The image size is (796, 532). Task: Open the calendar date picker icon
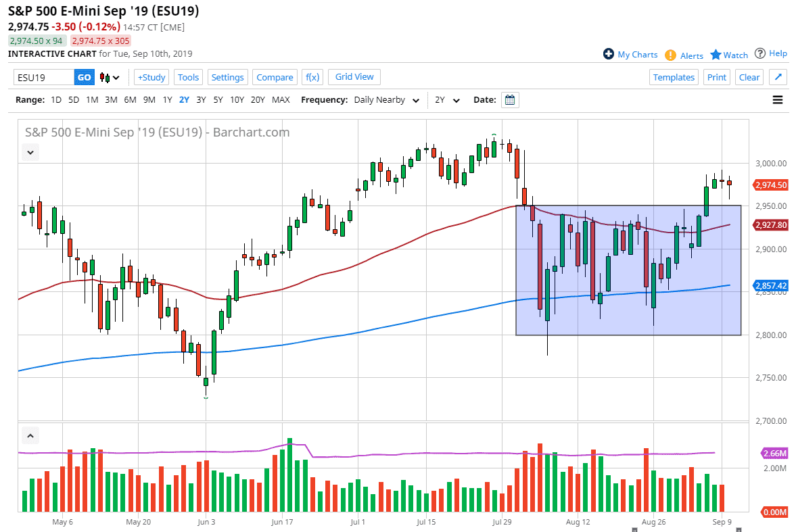point(511,100)
